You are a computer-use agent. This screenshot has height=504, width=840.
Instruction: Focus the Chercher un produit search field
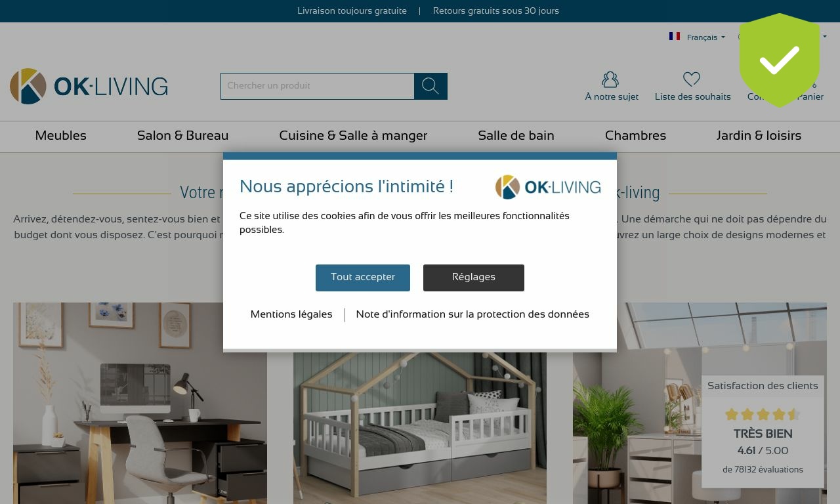coord(318,86)
